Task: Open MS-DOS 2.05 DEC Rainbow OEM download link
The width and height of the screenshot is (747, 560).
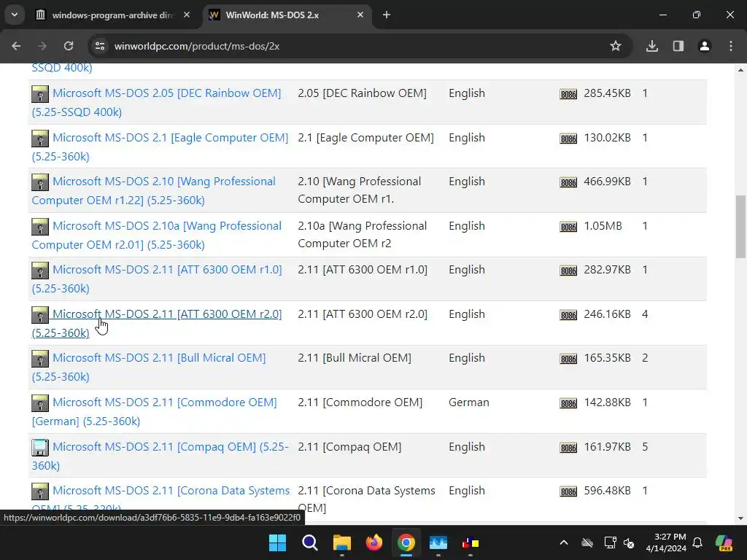Action: point(166,93)
